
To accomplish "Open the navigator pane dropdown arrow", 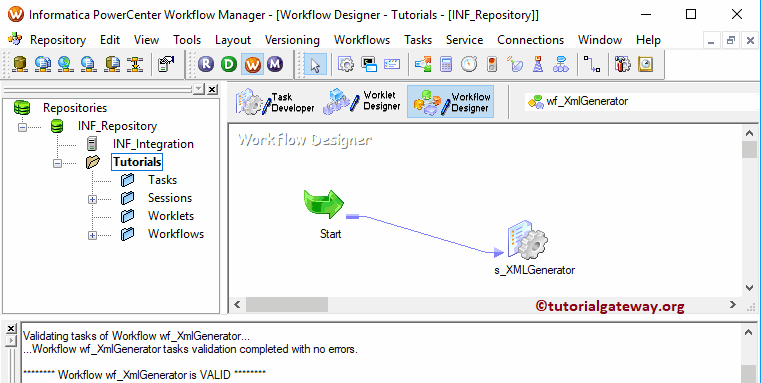I will tap(199, 89).
